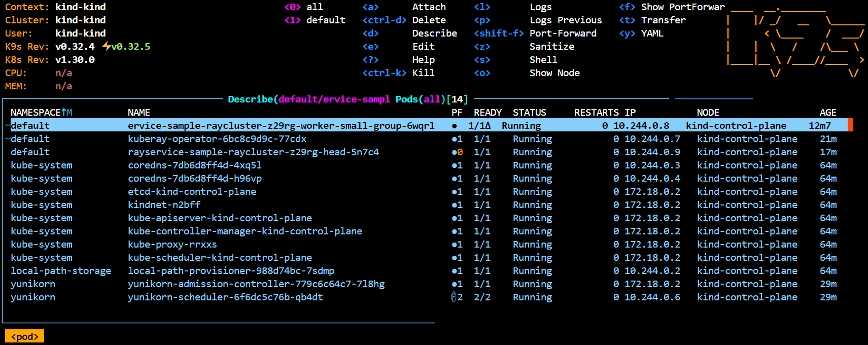Select the Logs Previous menu entry
The height and width of the screenshot is (345, 868).
point(565,20)
